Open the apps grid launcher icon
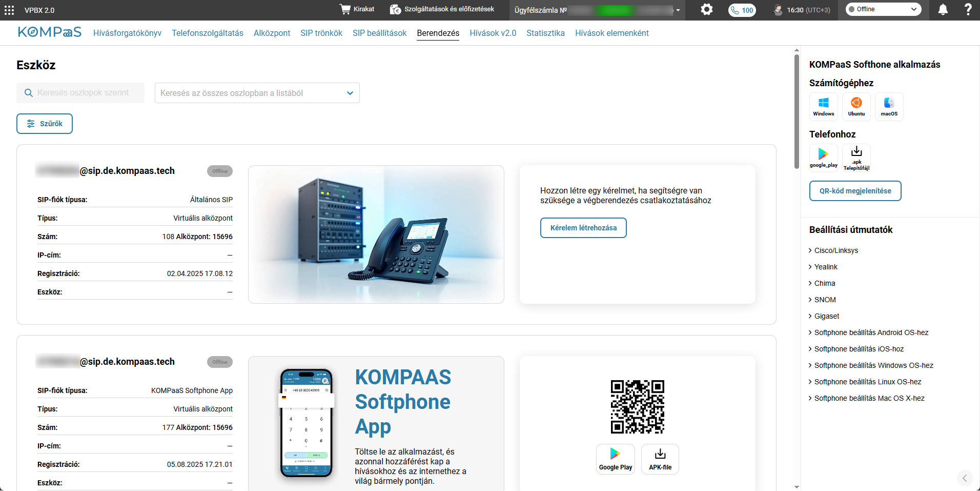Screen dimensions: 980x491 click(9, 10)
